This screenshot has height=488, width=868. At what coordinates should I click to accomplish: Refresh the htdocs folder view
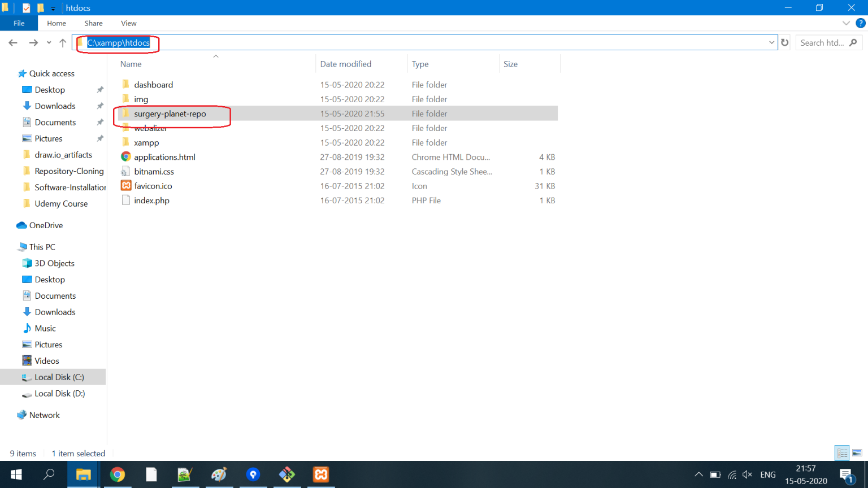pos(785,42)
